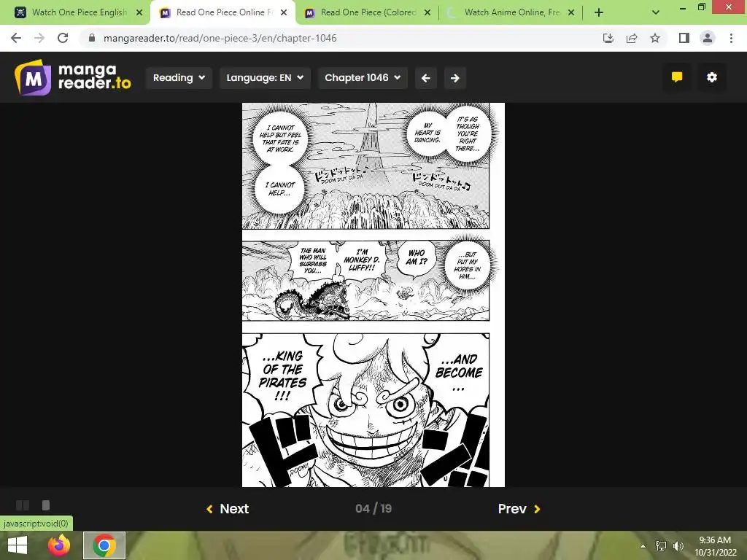
Task: Open a new browser tab
Action: 599,13
